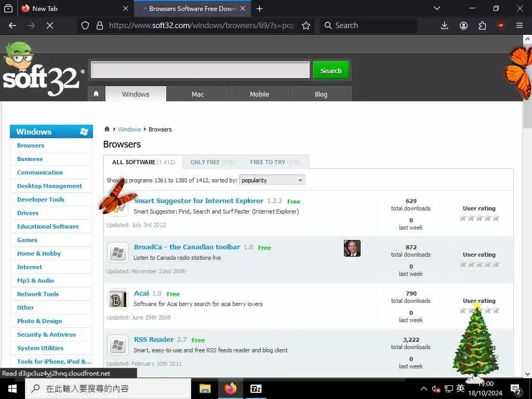Show hidden system tray icons

point(424,389)
